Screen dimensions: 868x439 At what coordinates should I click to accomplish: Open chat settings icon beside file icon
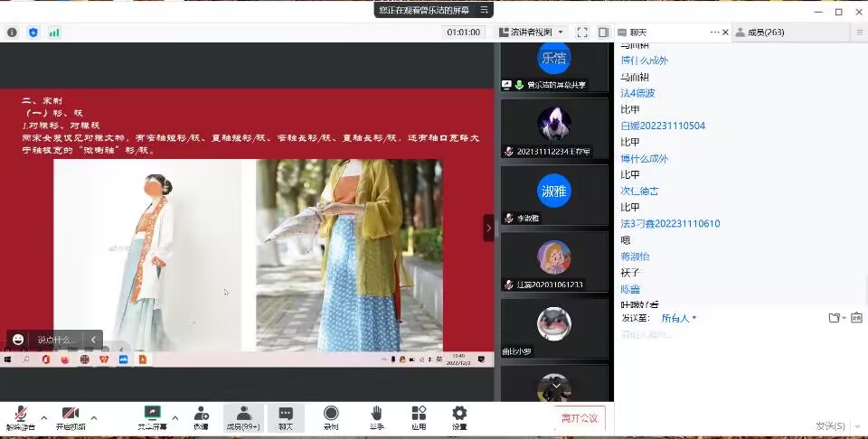(x=856, y=318)
